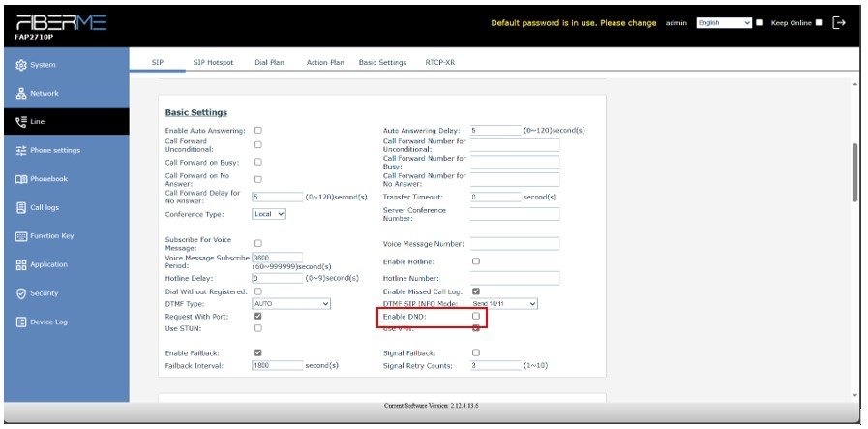868x429 pixels.
Task: Tick the Enable DND checkbox
Action: click(x=475, y=316)
